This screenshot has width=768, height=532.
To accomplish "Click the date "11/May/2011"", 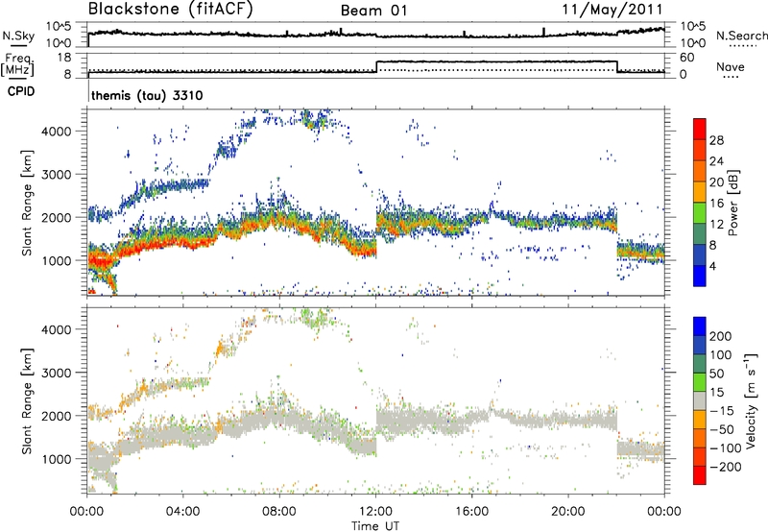I will click(612, 10).
